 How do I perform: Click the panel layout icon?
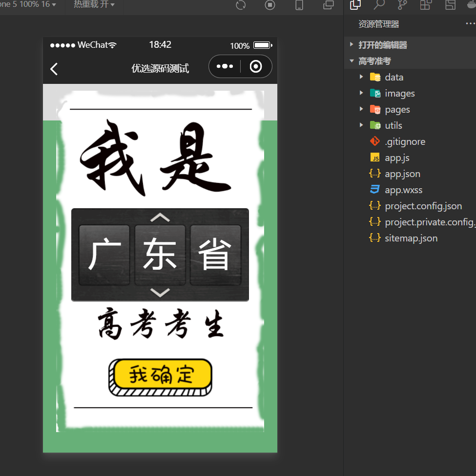click(451, 5)
